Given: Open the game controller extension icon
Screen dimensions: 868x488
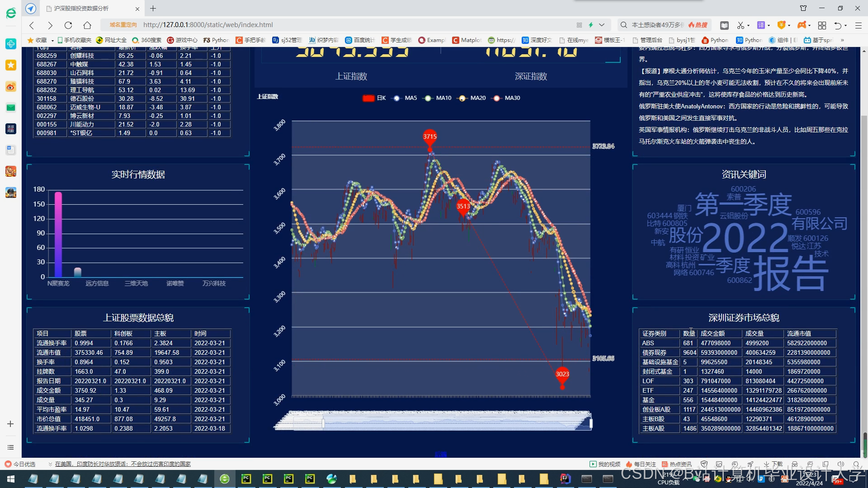Looking at the screenshot, I should 802,25.
